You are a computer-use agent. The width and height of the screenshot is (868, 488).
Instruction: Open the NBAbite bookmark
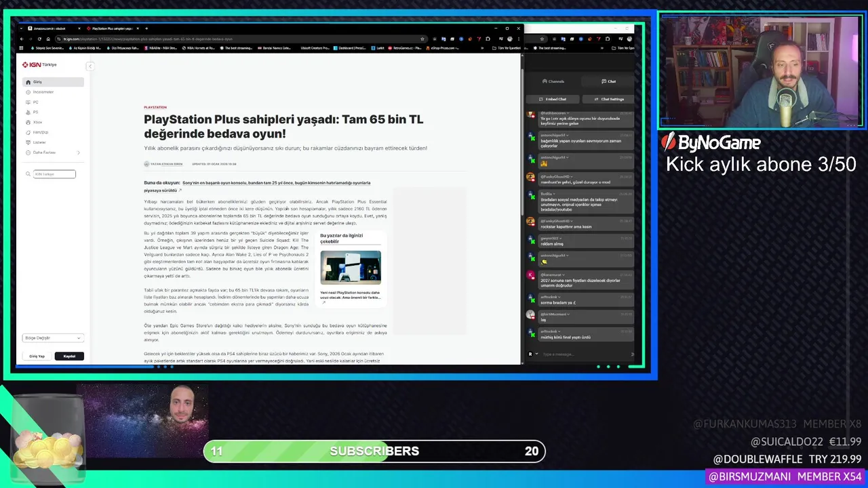tap(160, 48)
